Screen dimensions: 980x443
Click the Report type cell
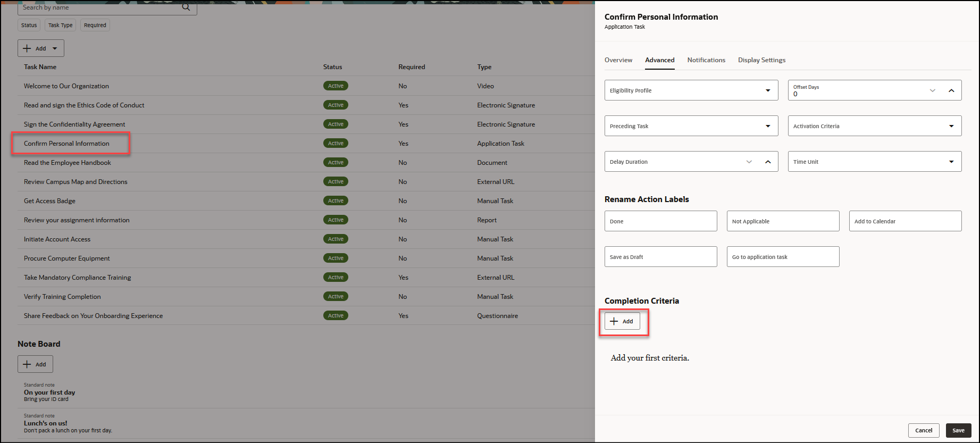coord(487,220)
